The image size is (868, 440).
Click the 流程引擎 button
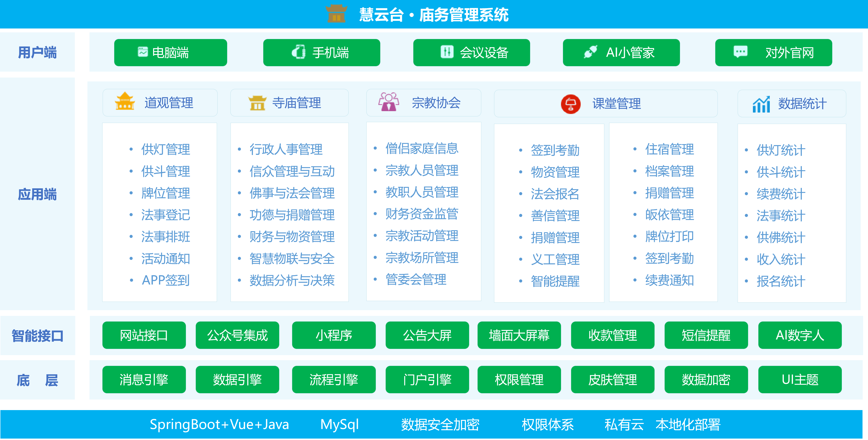334,379
